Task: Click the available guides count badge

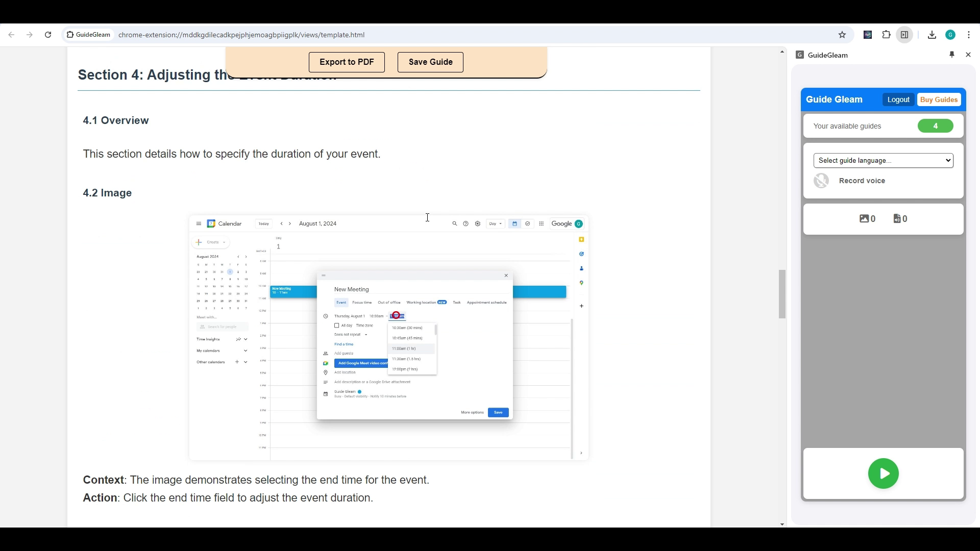Action: click(935, 126)
